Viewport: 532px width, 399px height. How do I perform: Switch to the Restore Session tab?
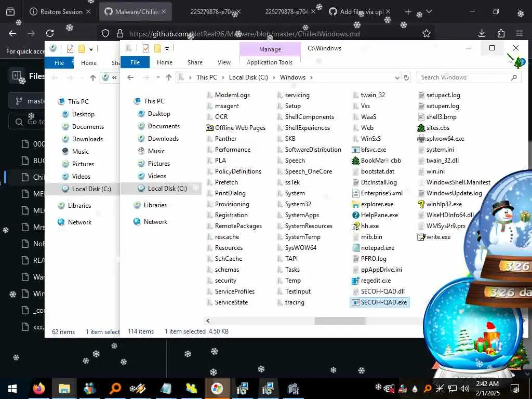(60, 12)
